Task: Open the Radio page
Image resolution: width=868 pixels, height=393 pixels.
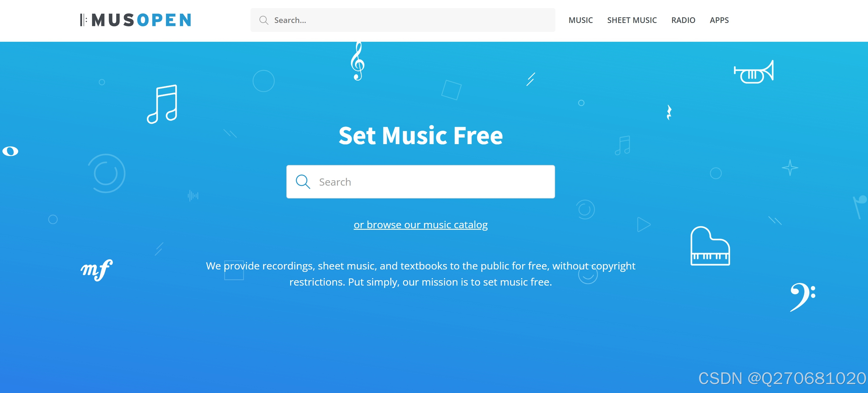Action: [x=683, y=20]
